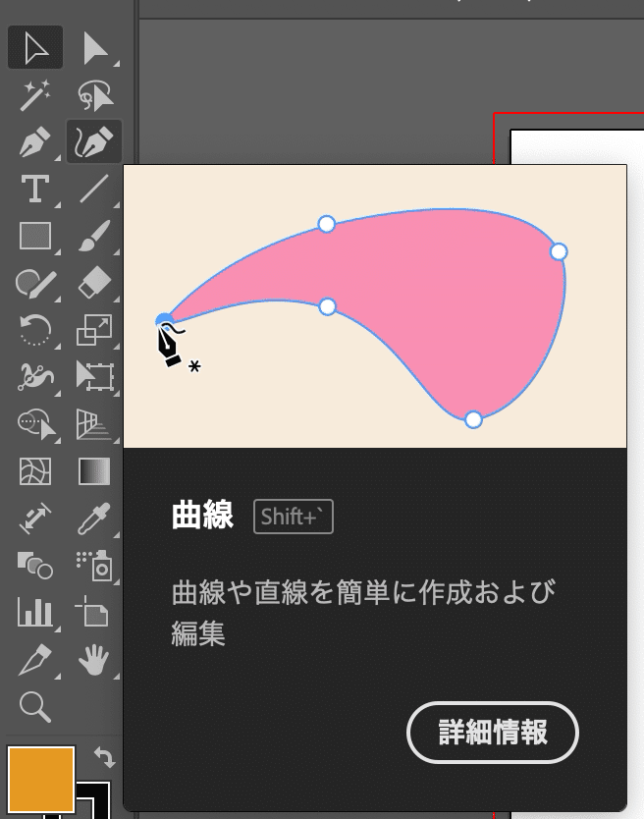Select the Perspective Grid tool
The width and height of the screenshot is (644, 819).
point(94,423)
